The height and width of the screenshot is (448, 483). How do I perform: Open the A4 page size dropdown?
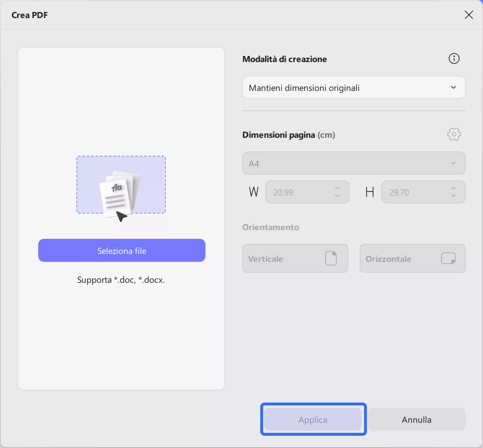pyautogui.click(x=354, y=163)
